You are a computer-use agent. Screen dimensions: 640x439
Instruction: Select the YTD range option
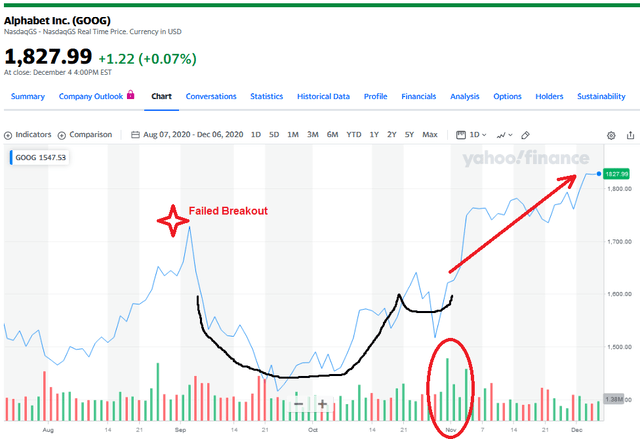coord(354,134)
